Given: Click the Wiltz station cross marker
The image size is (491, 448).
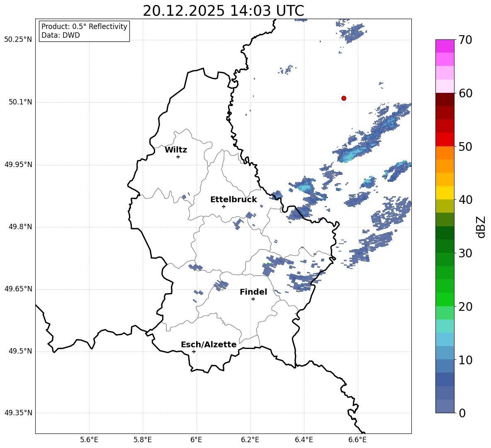Looking at the screenshot, I should click(178, 157).
